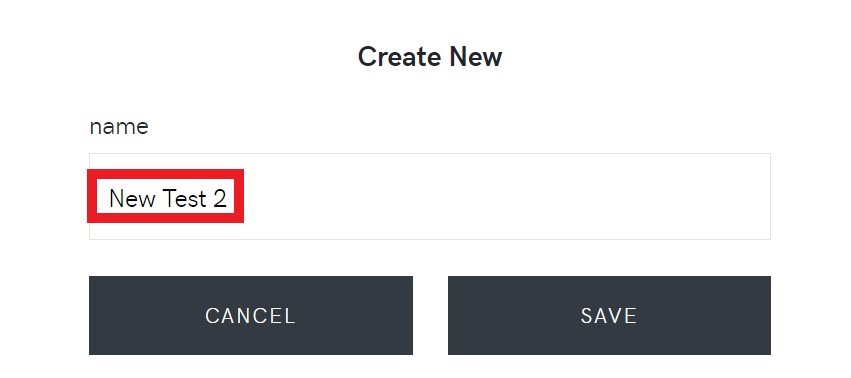Click the SAVE button
The height and width of the screenshot is (378, 851).
coord(609,316)
